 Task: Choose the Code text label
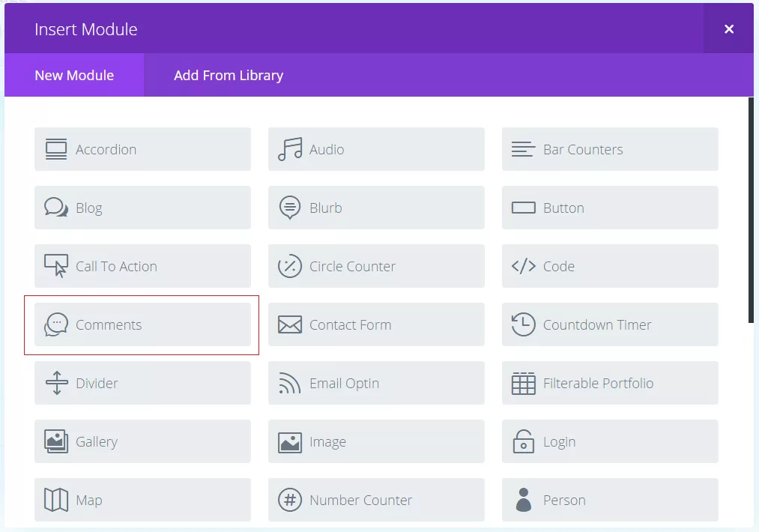coord(559,266)
